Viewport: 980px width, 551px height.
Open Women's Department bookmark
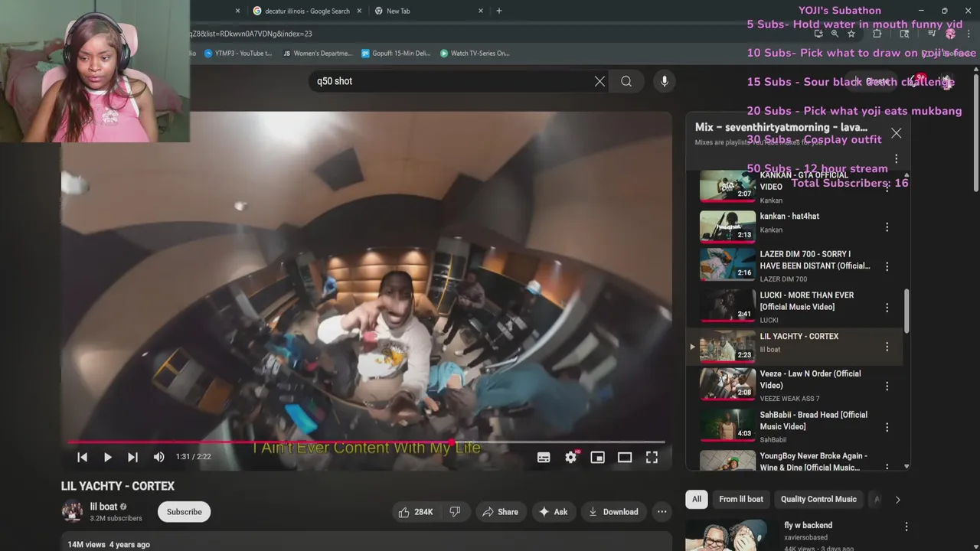(x=317, y=54)
